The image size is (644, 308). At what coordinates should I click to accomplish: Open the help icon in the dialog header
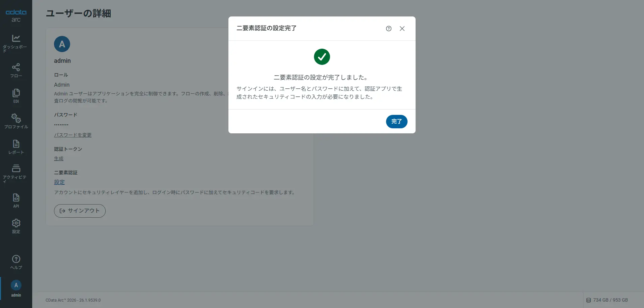point(389,29)
